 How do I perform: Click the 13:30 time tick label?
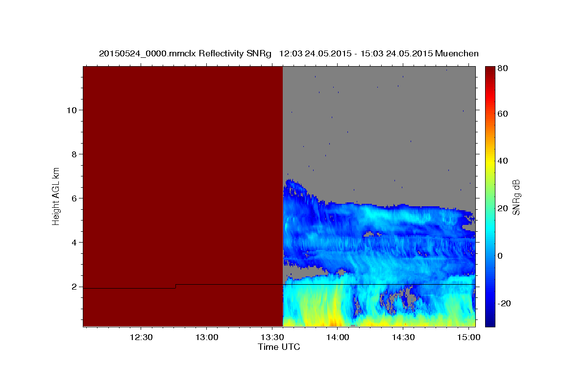[272, 337]
